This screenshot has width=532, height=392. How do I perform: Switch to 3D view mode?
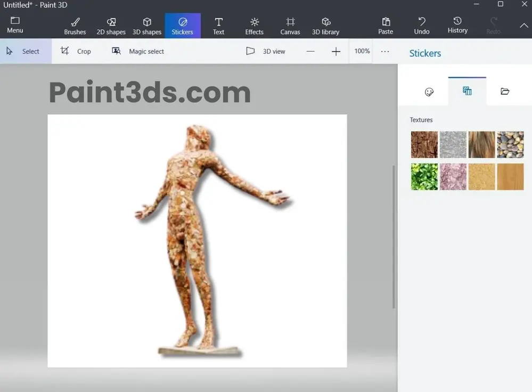268,51
